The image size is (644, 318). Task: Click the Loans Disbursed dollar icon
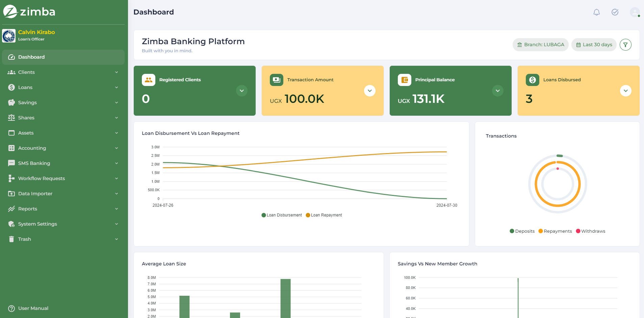532,80
